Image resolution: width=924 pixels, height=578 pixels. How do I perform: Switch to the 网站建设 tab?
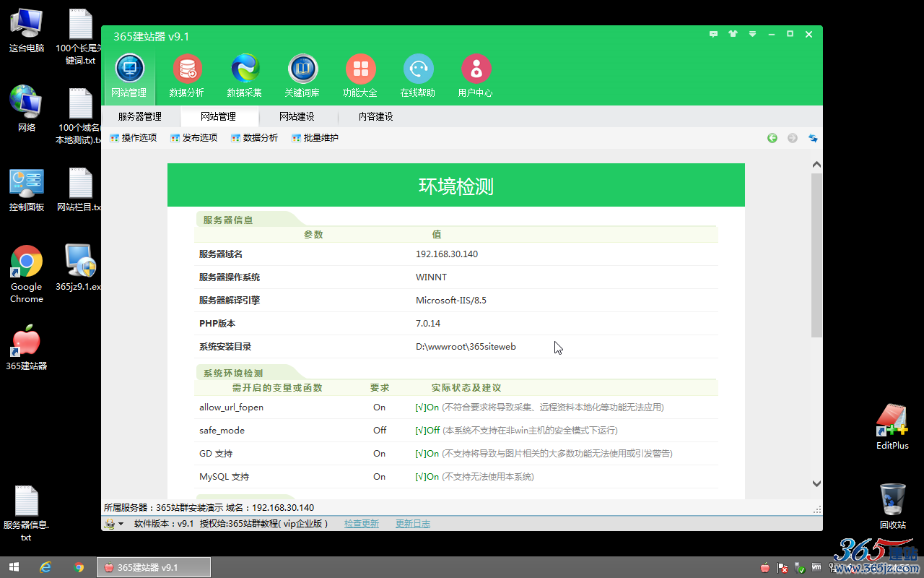pos(297,116)
